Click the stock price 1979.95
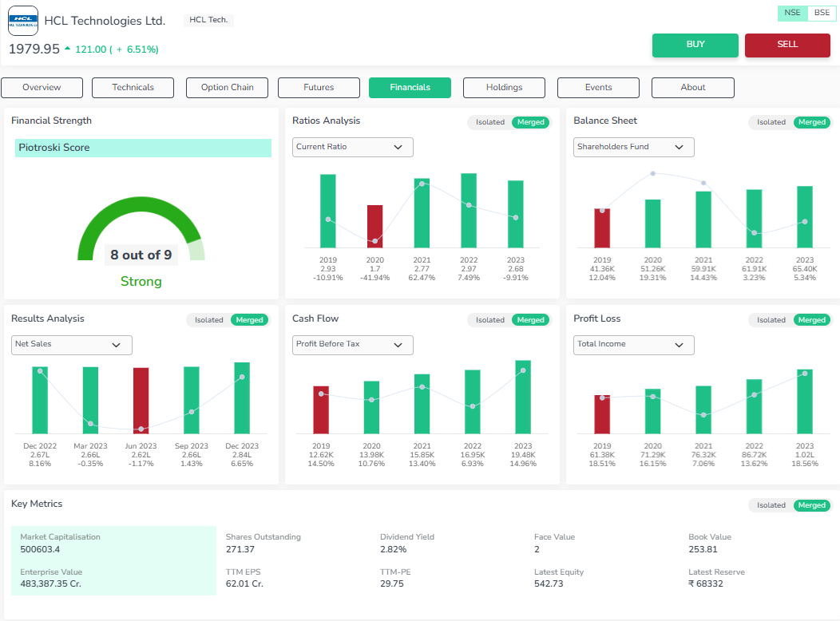 tap(34, 49)
